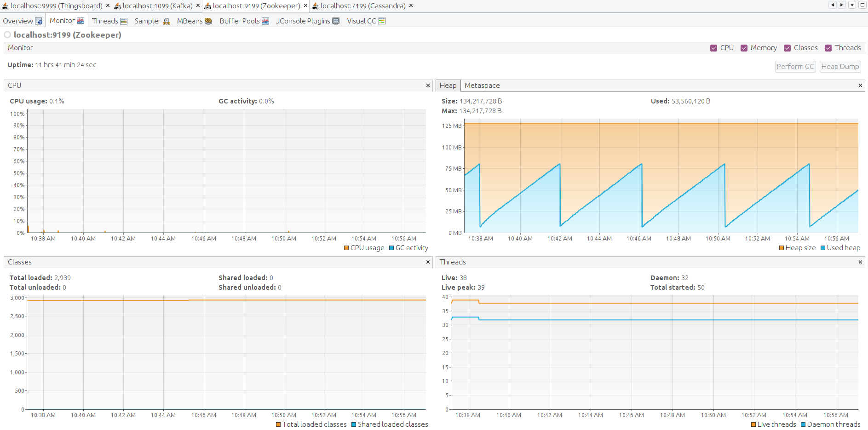
Task: Open the tab list dropdown arrow
Action: 852,5
